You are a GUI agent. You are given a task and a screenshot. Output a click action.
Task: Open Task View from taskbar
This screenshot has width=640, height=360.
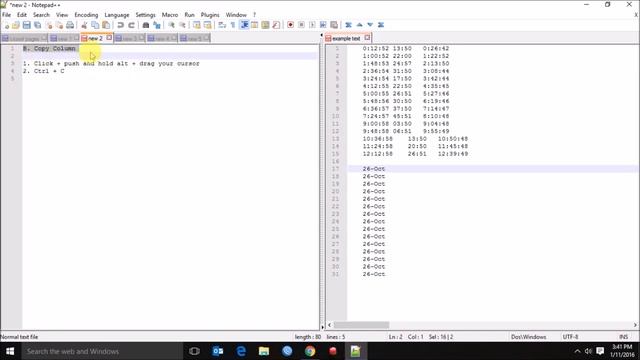click(x=194, y=351)
